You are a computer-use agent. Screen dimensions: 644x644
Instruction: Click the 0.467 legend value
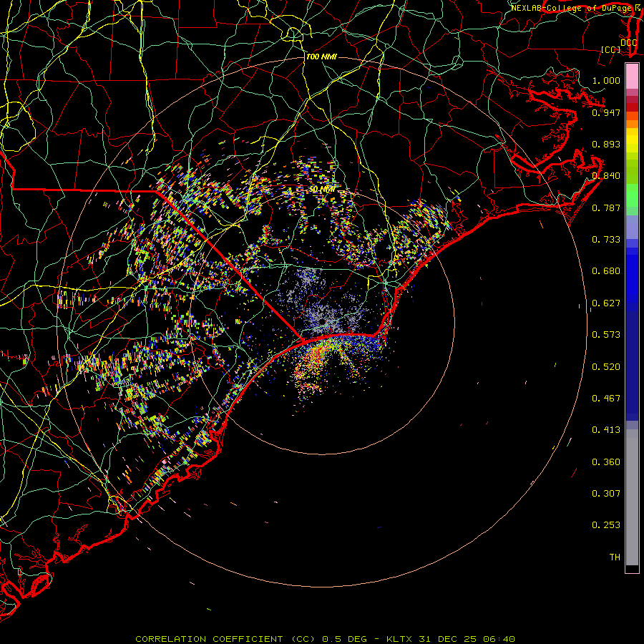pos(606,398)
